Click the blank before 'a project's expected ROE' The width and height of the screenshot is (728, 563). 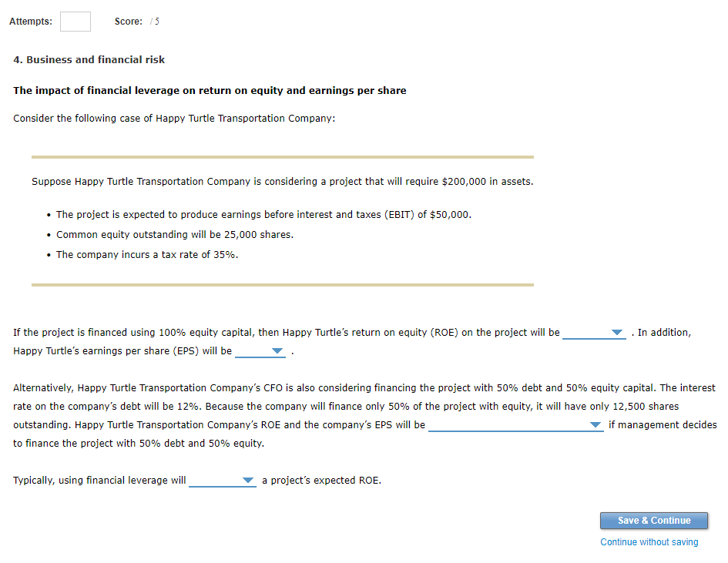coord(223,481)
